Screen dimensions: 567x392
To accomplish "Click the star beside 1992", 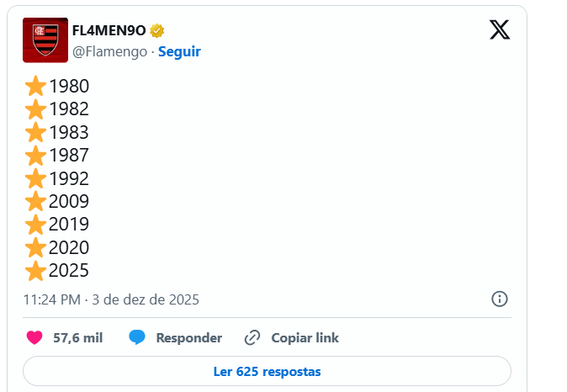I will click(x=35, y=178).
